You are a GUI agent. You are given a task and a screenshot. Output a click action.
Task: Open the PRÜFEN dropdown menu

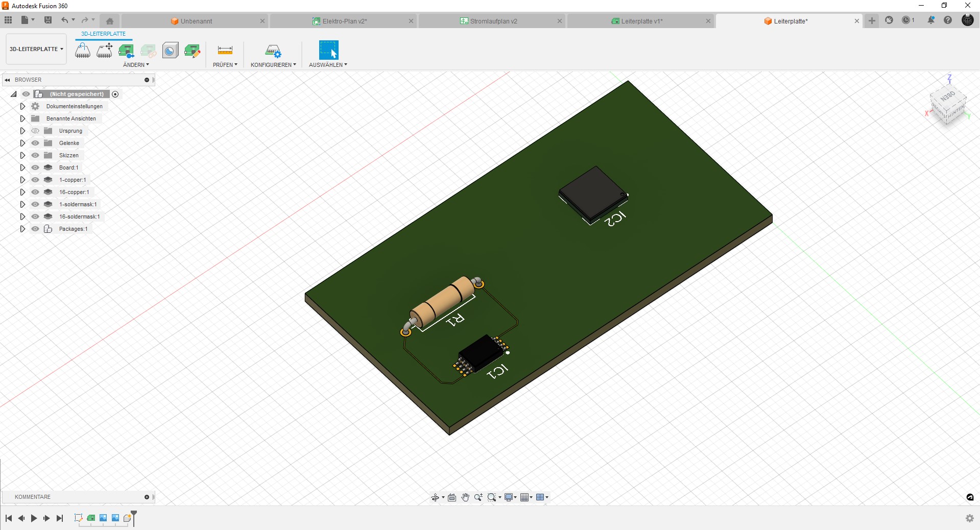coord(225,65)
